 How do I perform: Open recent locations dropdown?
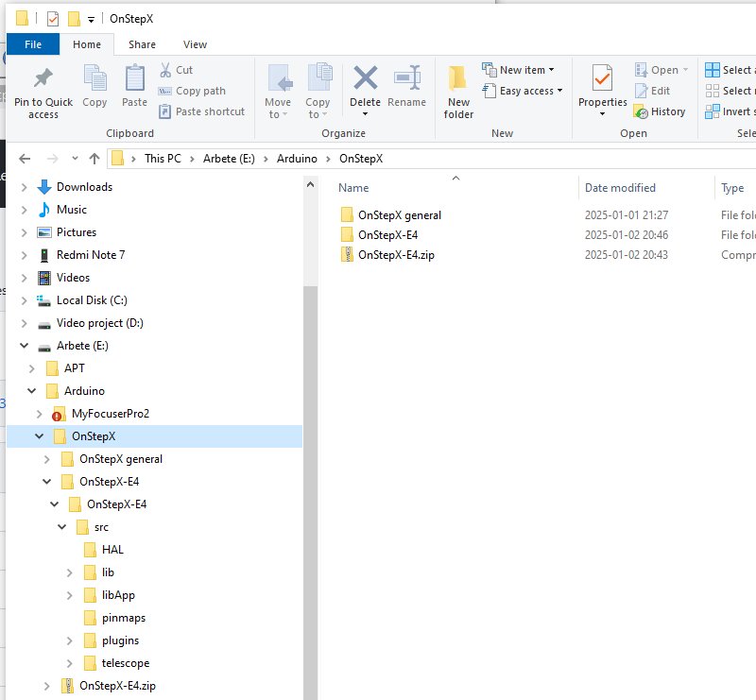tap(75, 159)
